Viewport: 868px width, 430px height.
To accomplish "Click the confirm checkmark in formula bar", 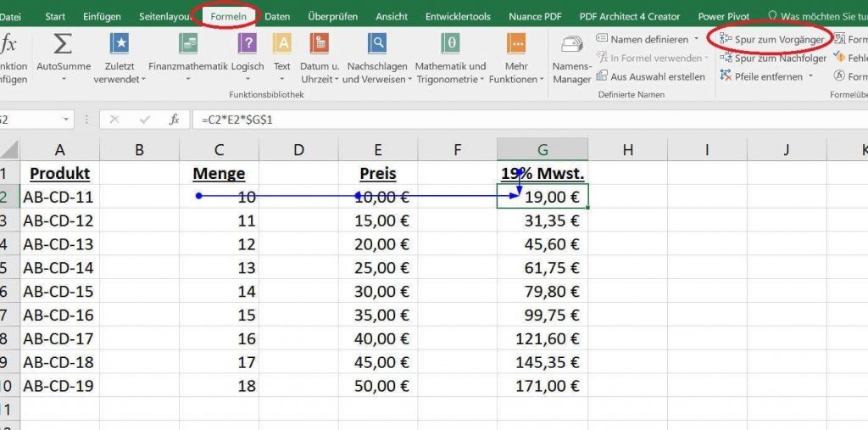I will (145, 119).
